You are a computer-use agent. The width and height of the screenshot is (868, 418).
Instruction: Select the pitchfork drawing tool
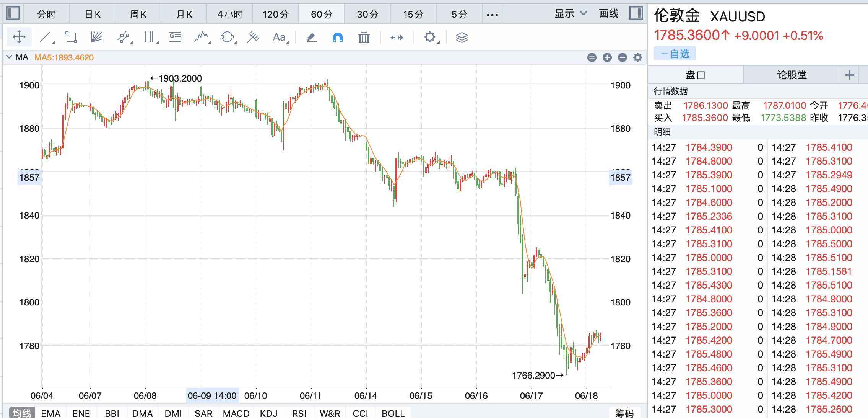[253, 37]
